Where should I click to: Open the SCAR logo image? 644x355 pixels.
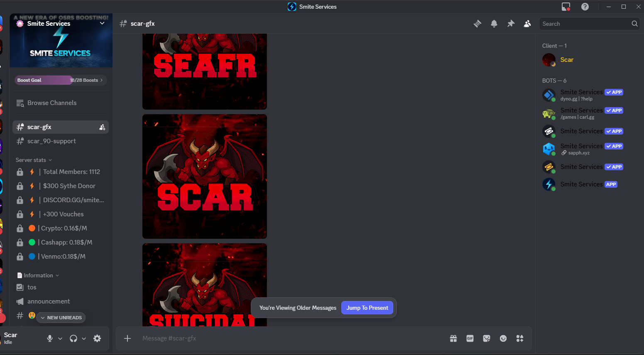(x=205, y=176)
